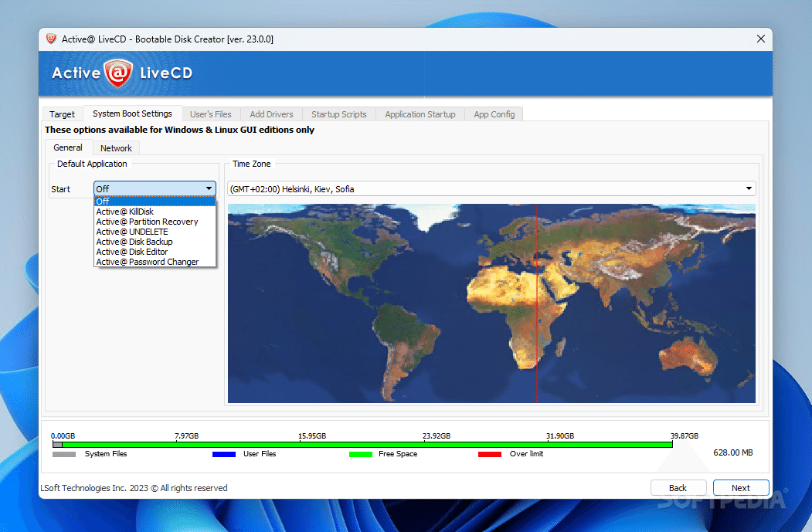Image resolution: width=812 pixels, height=532 pixels.
Task: Choose Active@ Disk Backup entry
Action: [155, 242]
